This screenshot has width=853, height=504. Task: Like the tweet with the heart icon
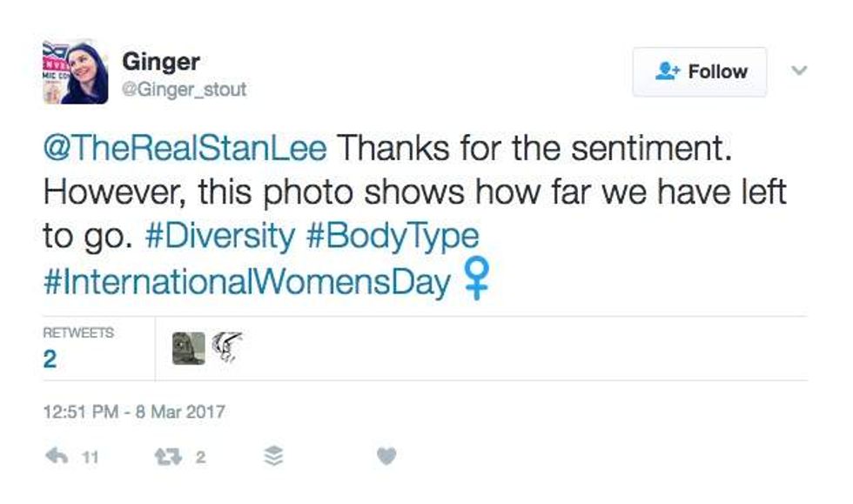[387, 456]
